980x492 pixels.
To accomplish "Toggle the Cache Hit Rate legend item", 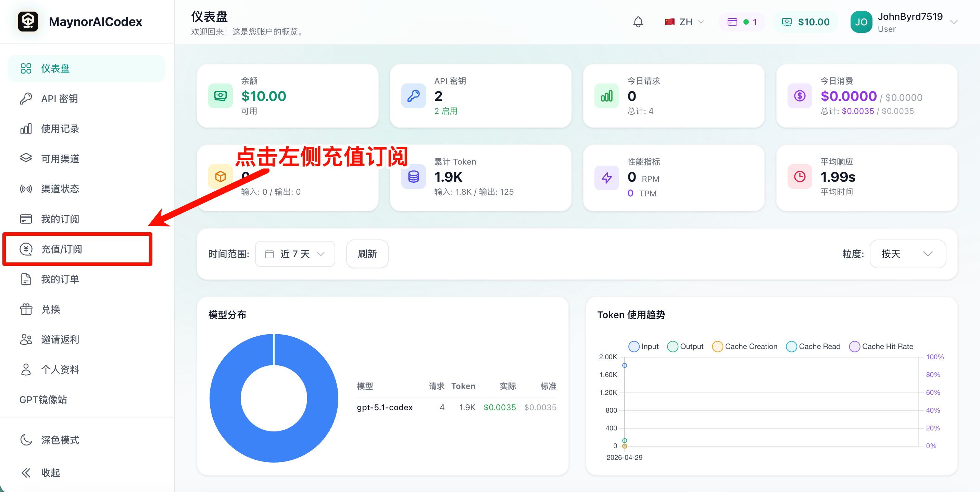I will click(881, 346).
